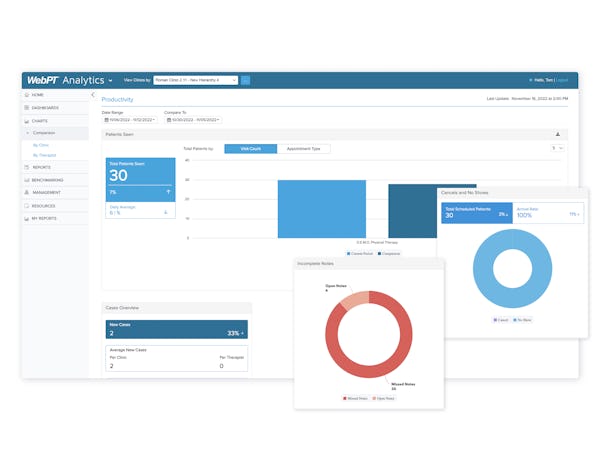The height and width of the screenshot is (450, 600).
Task: Click the Daily Average card
Action: 140,210
